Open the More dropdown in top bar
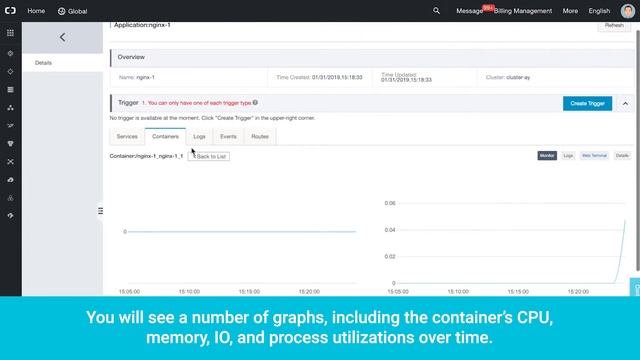The width and height of the screenshot is (640, 360). [570, 11]
